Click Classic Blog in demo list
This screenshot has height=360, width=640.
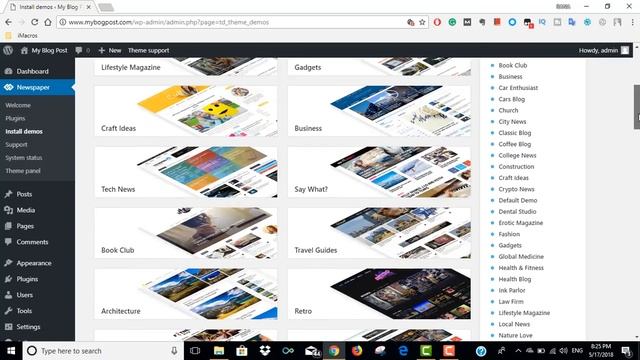point(515,133)
